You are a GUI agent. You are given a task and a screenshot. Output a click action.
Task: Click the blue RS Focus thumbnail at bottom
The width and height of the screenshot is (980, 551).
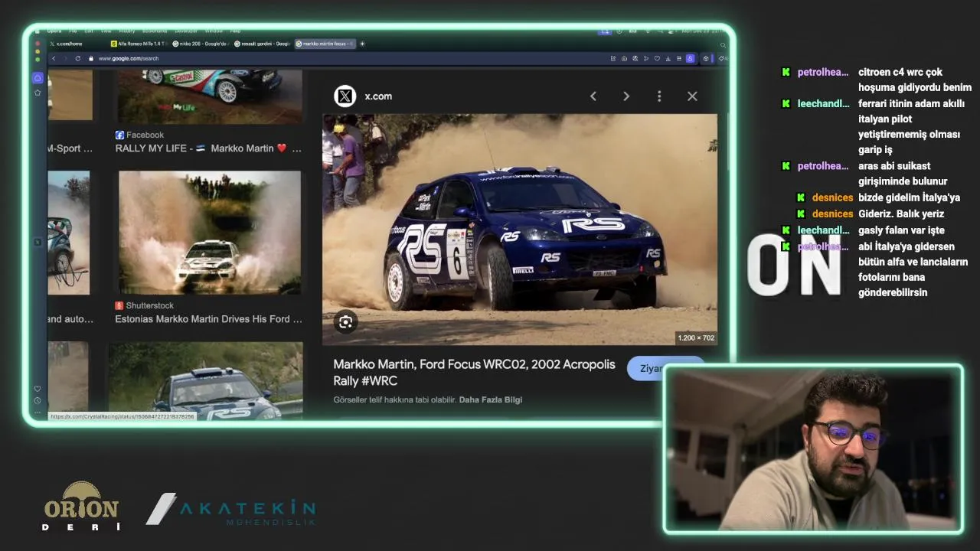click(x=205, y=380)
